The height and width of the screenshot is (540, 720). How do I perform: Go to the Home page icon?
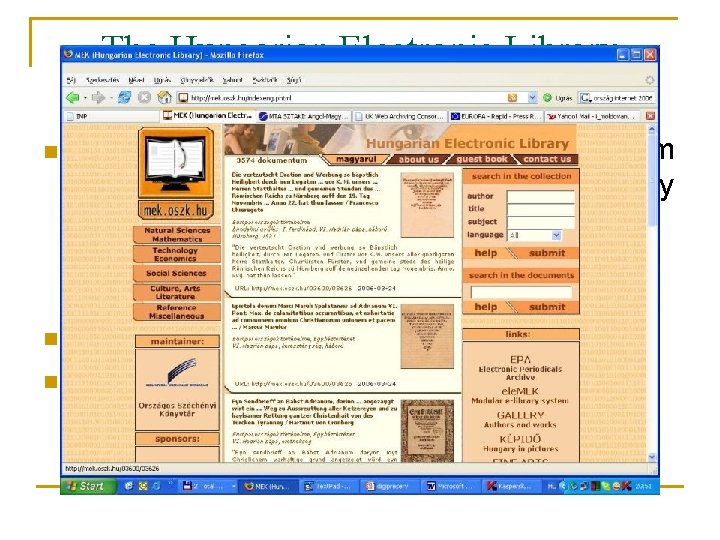pos(164,97)
